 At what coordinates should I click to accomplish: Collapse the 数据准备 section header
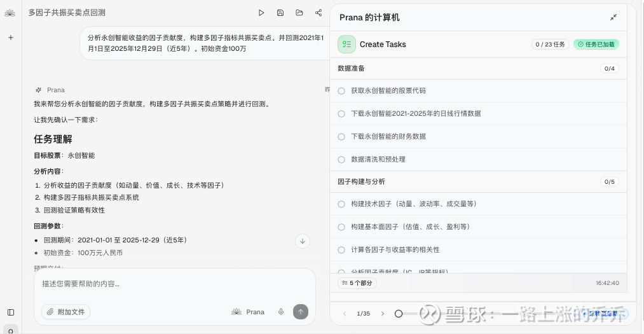(479, 69)
